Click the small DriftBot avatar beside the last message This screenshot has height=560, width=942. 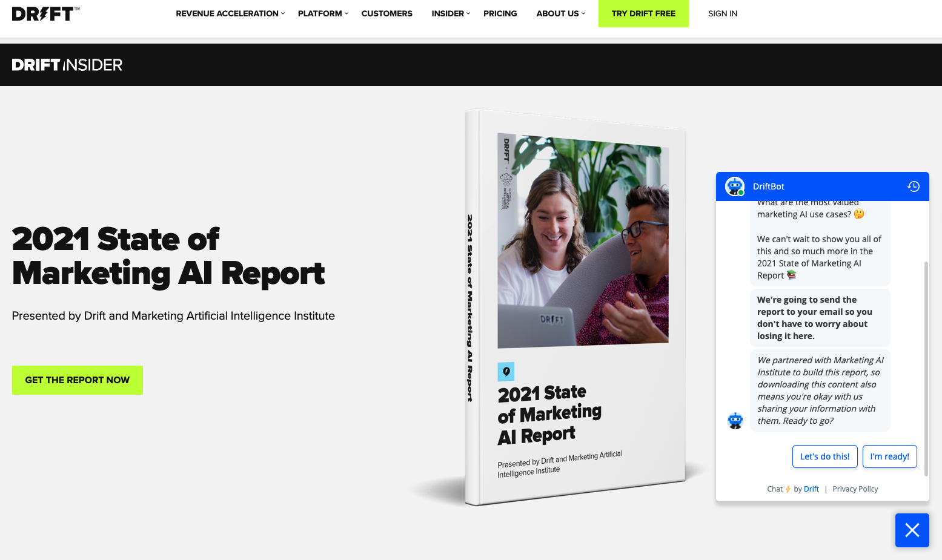[735, 420]
